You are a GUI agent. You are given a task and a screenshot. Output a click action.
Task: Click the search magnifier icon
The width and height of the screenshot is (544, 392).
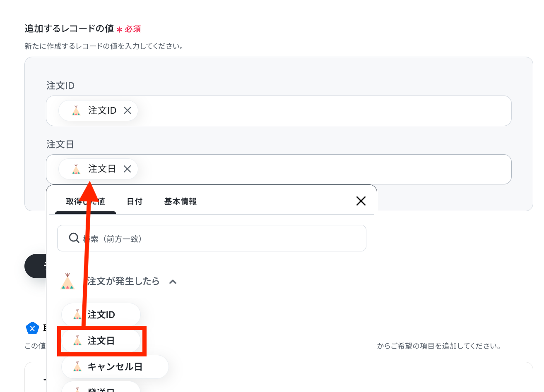tap(74, 238)
